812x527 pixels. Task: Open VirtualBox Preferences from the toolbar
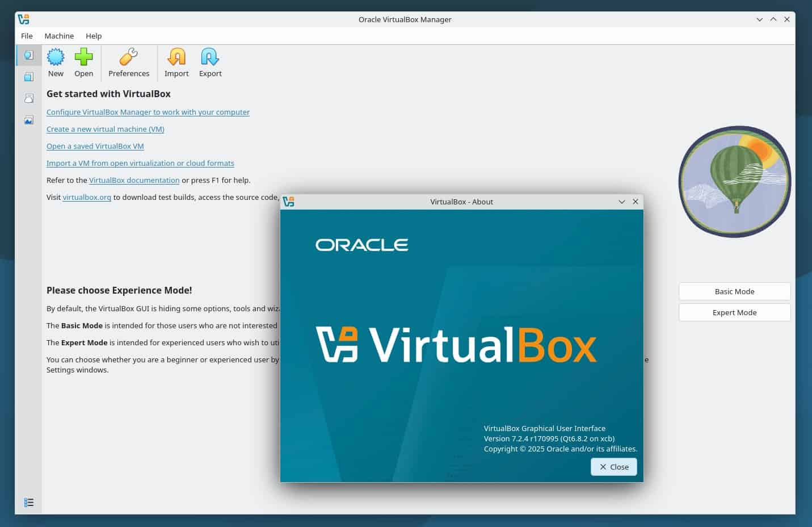pyautogui.click(x=128, y=62)
